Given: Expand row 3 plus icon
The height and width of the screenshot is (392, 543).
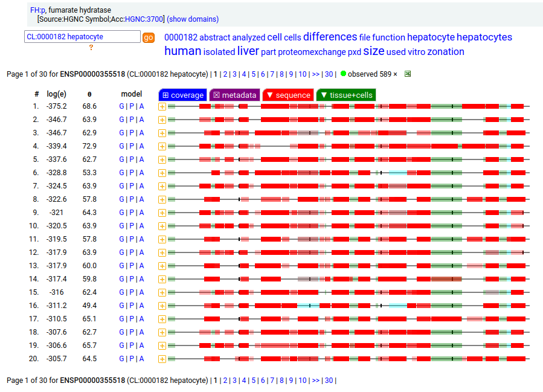Looking at the screenshot, I should 162,133.
